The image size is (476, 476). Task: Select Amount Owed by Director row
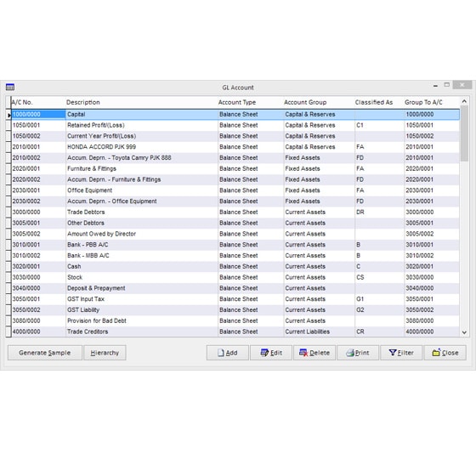(x=235, y=234)
